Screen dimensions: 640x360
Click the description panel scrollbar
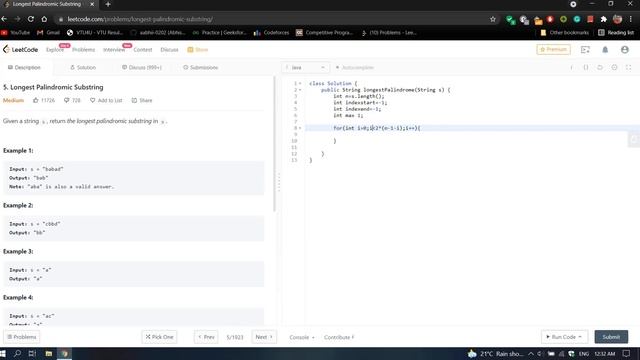click(x=274, y=144)
